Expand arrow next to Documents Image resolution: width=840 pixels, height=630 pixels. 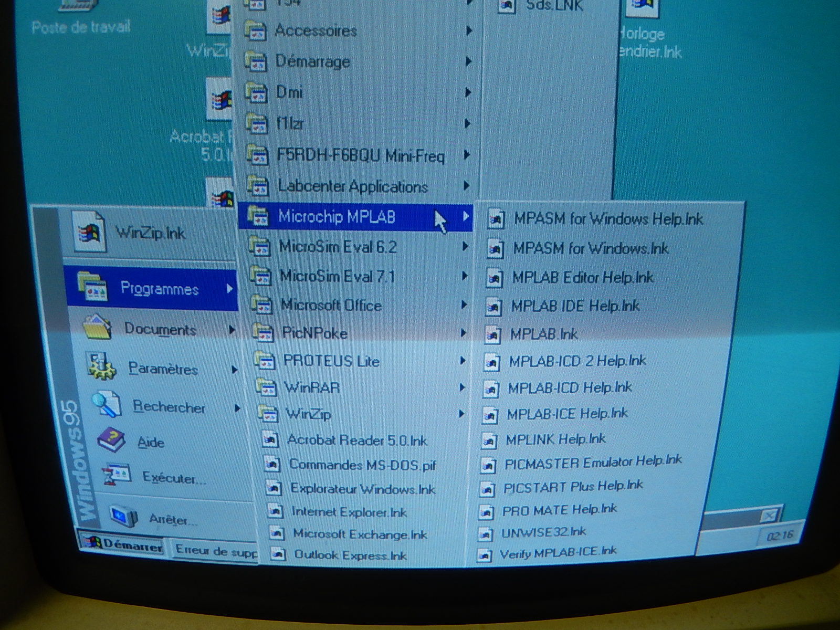[232, 330]
